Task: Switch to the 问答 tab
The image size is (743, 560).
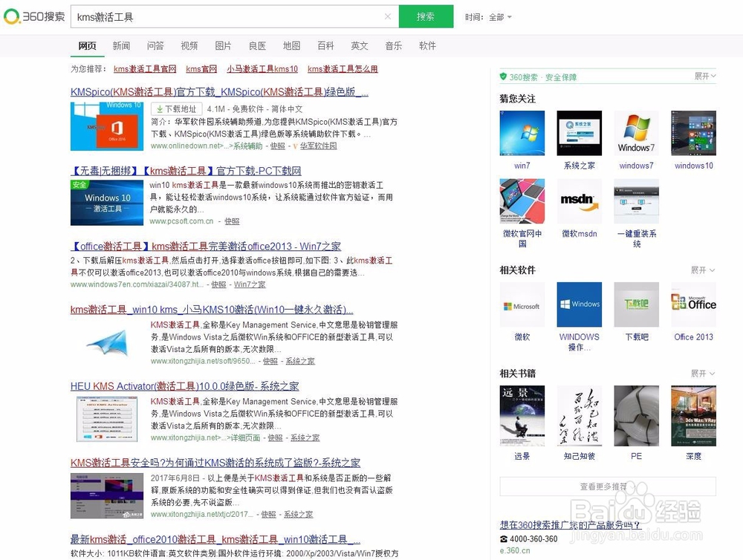Action: (155, 46)
